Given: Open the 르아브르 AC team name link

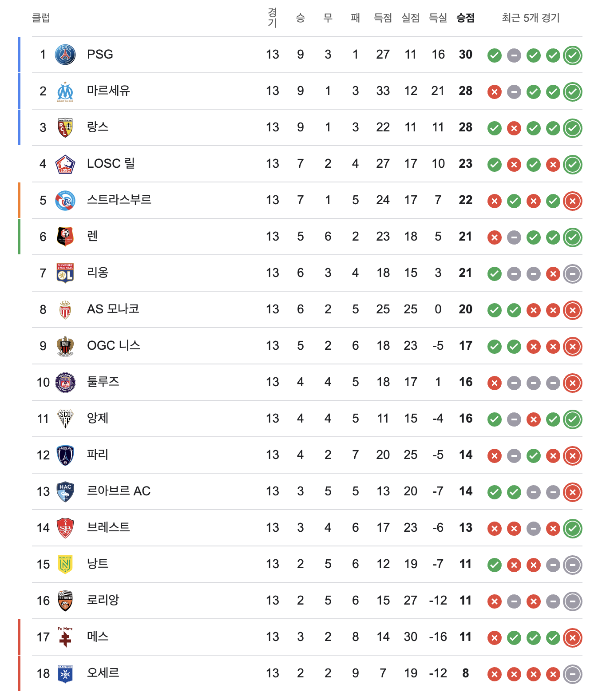Looking at the screenshot, I should tap(119, 491).
